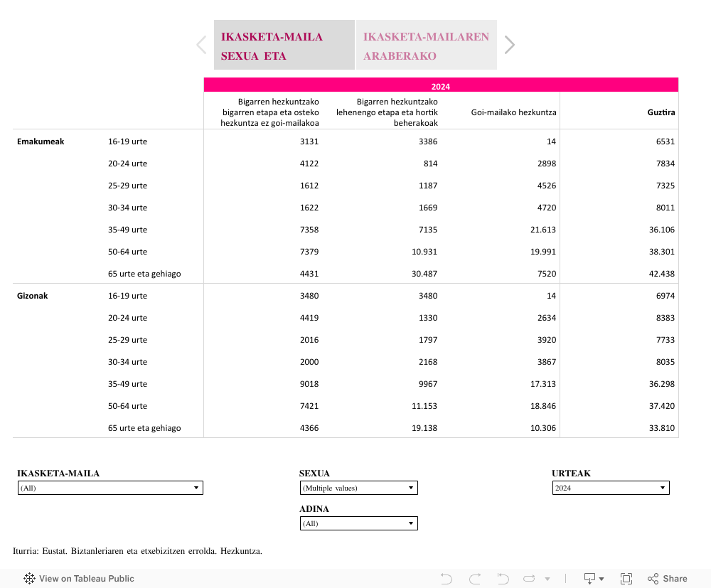711x588 pixels.
Task: Click cell value 21.613
Action: (x=543, y=230)
